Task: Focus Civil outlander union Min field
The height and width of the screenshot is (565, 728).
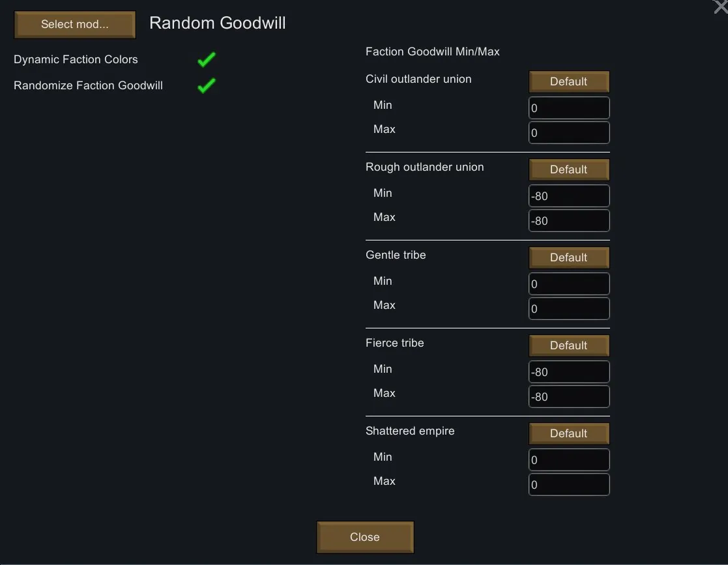Action: click(568, 108)
